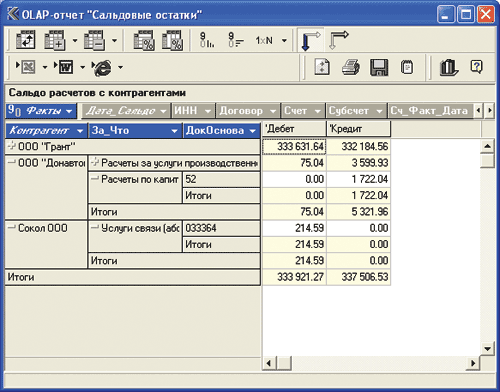Click the remove table rows icon

(x=94, y=40)
